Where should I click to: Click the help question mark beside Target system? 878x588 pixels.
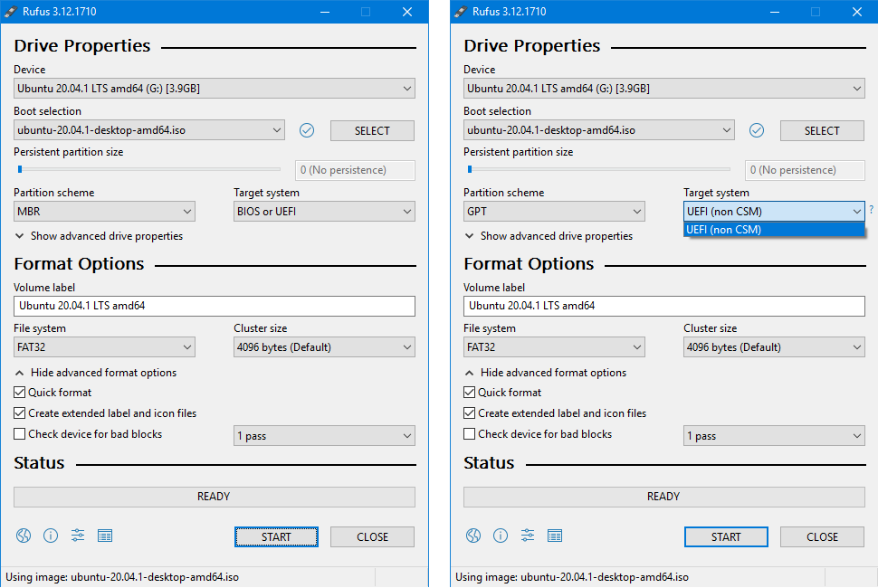(x=872, y=210)
